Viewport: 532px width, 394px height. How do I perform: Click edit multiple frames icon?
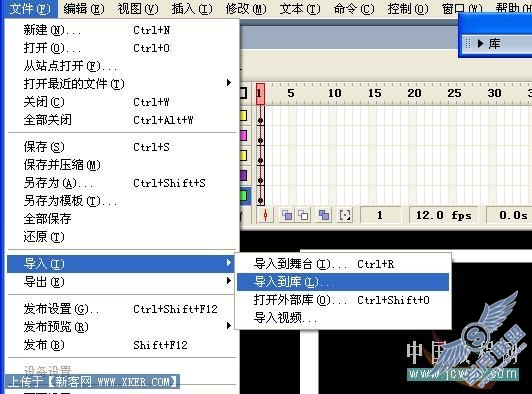324,215
